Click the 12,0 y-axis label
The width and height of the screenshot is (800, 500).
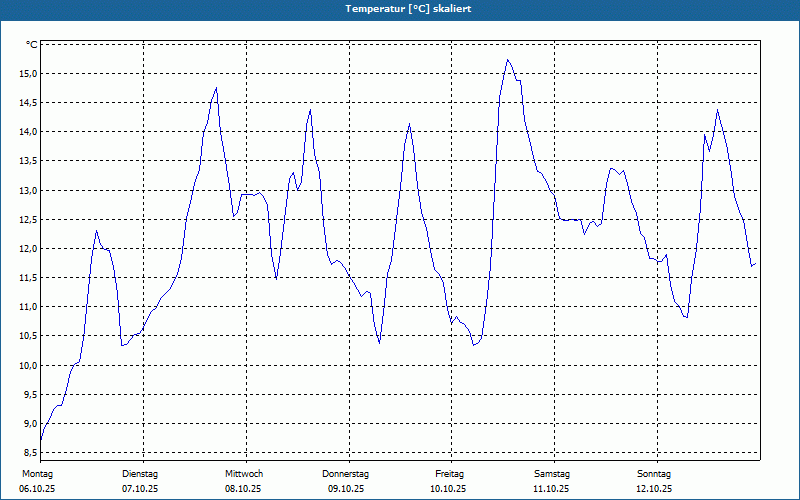pyautogui.click(x=28, y=248)
